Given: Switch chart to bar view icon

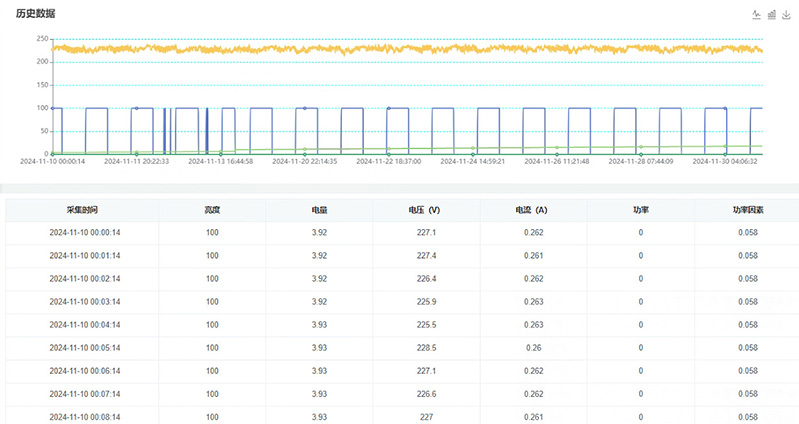Looking at the screenshot, I should coord(771,15).
